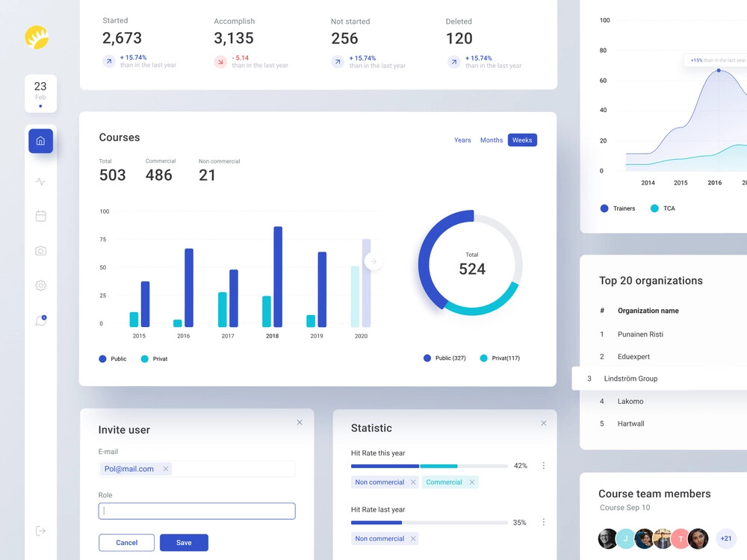Image resolution: width=747 pixels, height=560 pixels.
Task: Open the Home dashboard icon in sidebar
Action: tap(40, 140)
